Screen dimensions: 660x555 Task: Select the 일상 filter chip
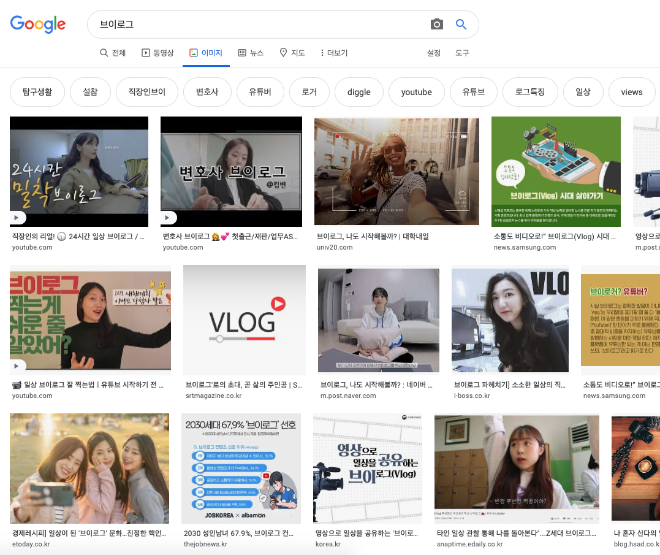click(583, 92)
